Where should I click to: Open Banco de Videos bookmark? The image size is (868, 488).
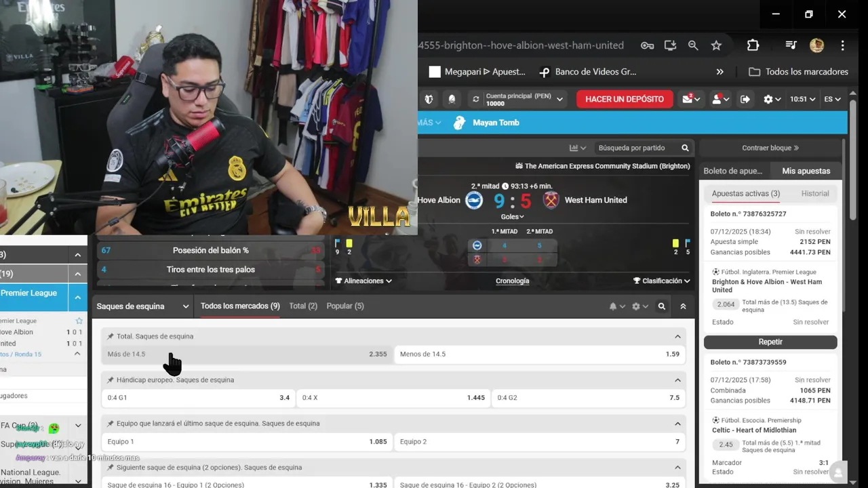tap(588, 72)
